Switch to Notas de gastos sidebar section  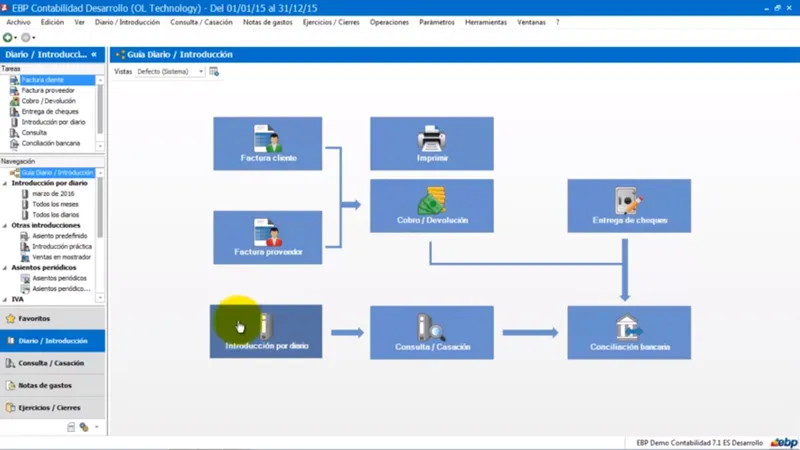[53, 385]
